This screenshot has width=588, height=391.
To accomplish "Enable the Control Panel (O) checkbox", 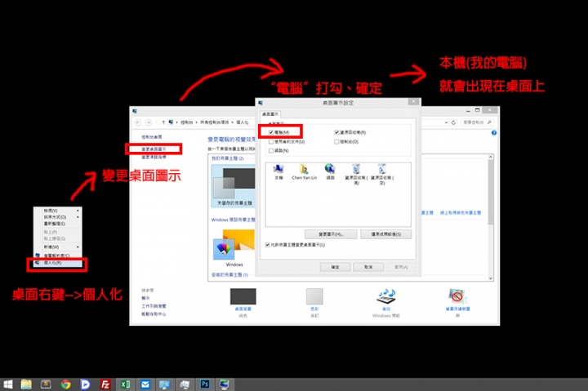I will click(336, 142).
